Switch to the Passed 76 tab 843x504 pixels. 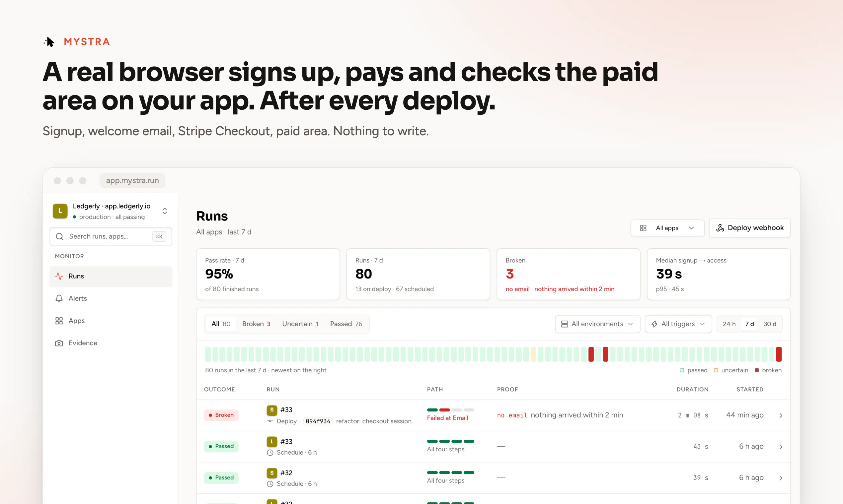(346, 324)
